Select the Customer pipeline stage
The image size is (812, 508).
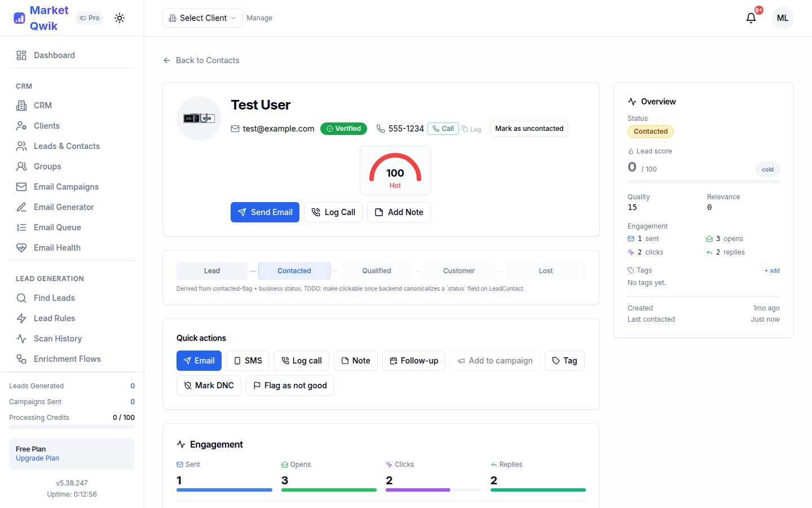[x=459, y=271]
